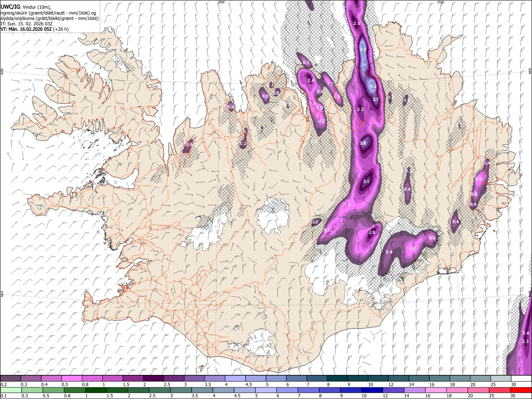Click the header title 'UWC/IG: Vindur (10m)'

point(26,7)
